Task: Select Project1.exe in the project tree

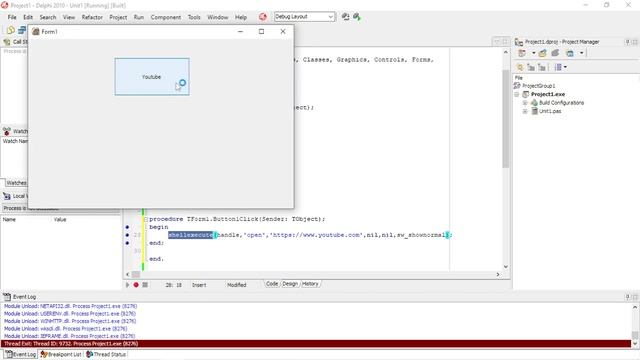Action: coord(548,94)
